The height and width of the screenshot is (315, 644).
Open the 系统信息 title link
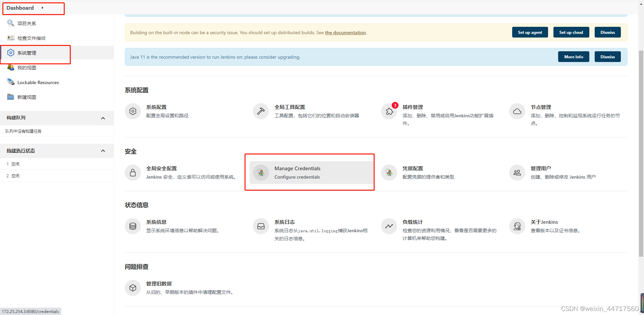pos(156,222)
